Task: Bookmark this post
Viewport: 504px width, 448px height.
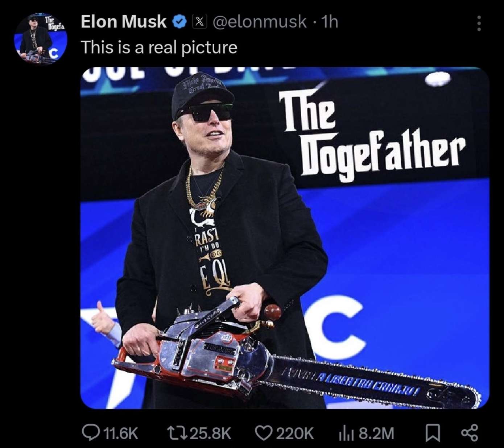Action: pyautogui.click(x=432, y=433)
